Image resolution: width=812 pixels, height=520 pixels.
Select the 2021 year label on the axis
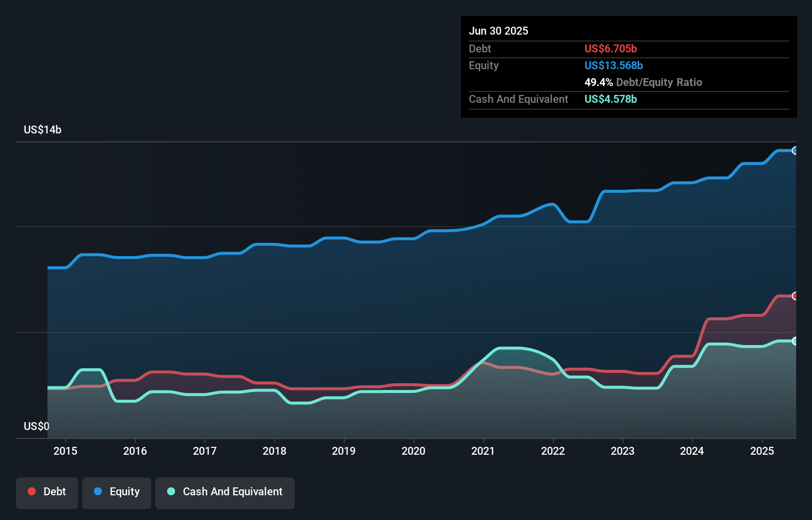point(484,451)
